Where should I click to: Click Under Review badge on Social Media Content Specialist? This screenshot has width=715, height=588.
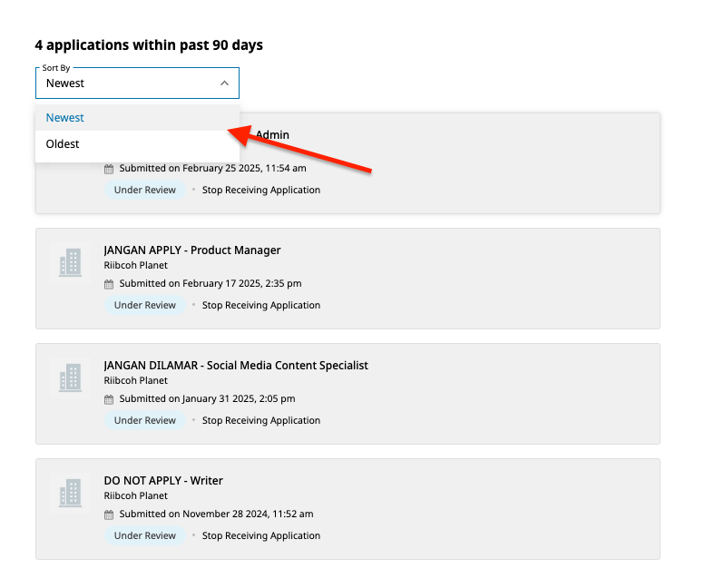pyautogui.click(x=145, y=420)
